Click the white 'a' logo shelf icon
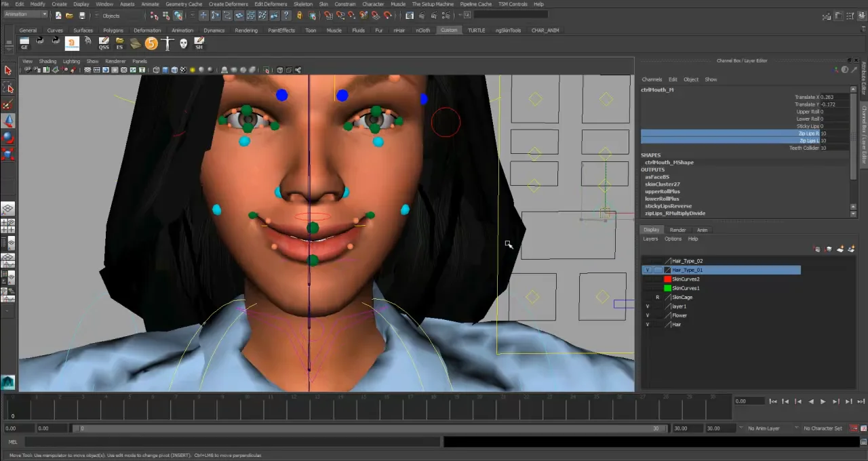The width and height of the screenshot is (868, 461). tap(72, 43)
